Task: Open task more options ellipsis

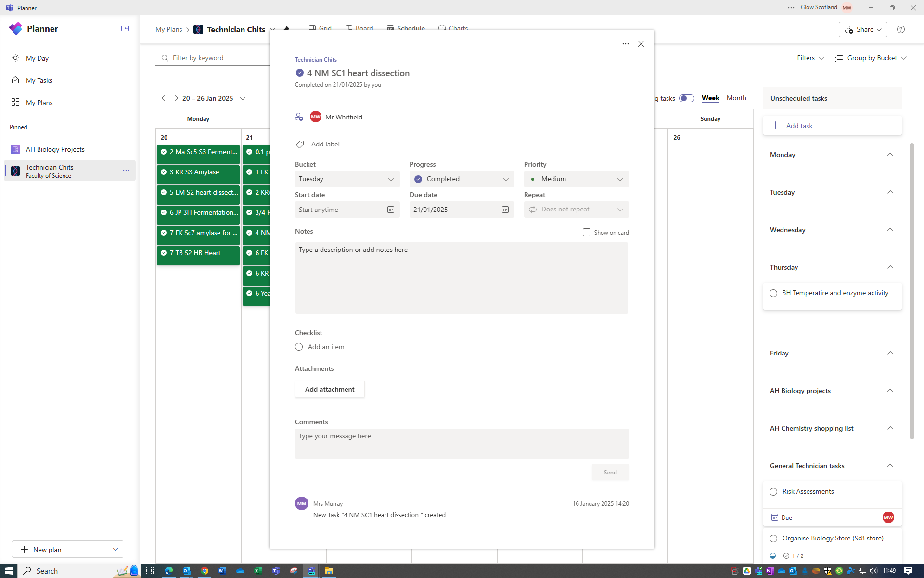Action: pos(625,44)
